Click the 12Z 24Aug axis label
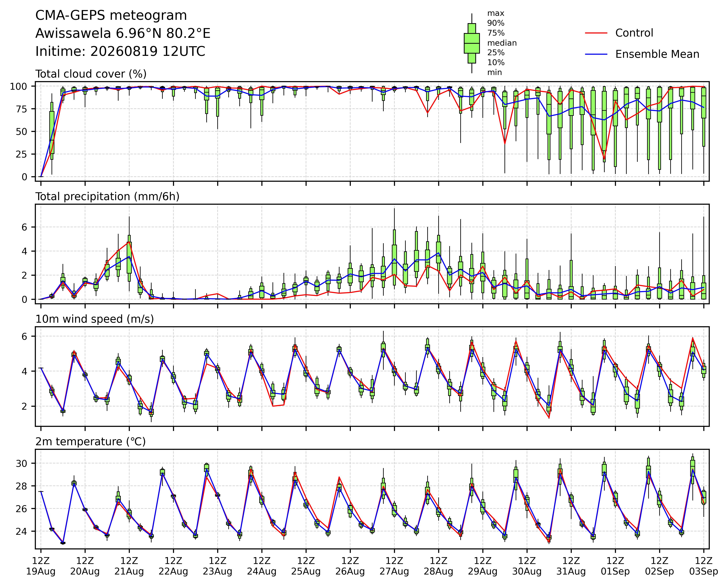Screen dimensions: 728x586 262,566
